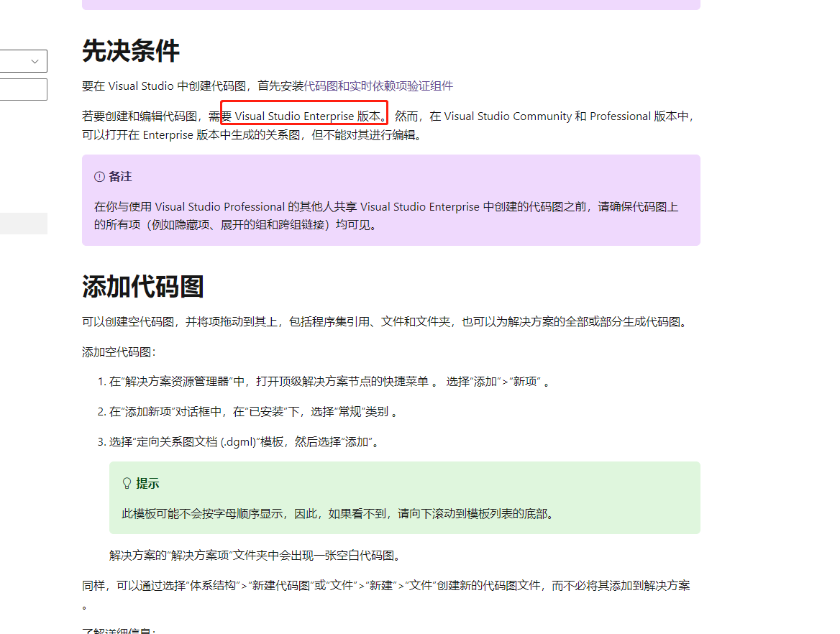Expand the dropdown chevron in the left sidebar
Screen dimensions: 840x634
pos(35,61)
